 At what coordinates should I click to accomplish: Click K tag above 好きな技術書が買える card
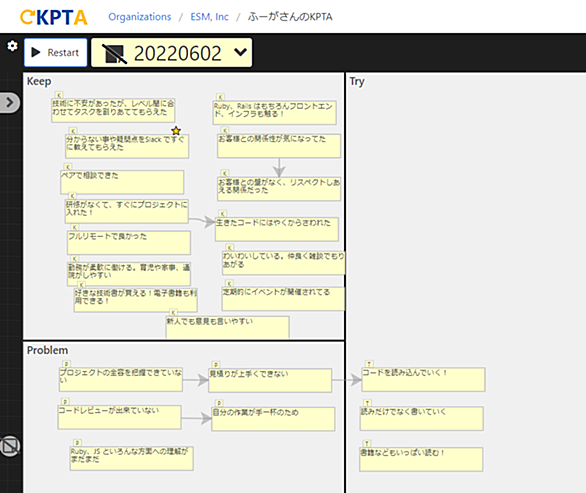pyautogui.click(x=81, y=285)
